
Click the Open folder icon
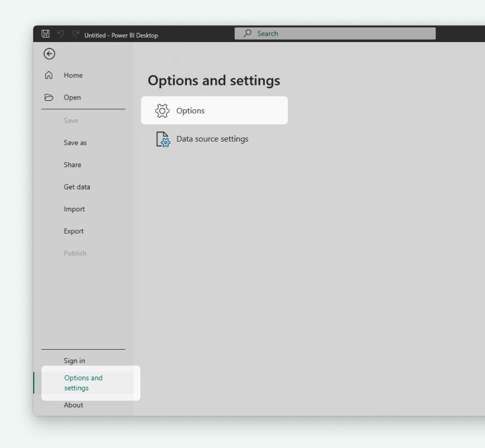[x=48, y=98]
